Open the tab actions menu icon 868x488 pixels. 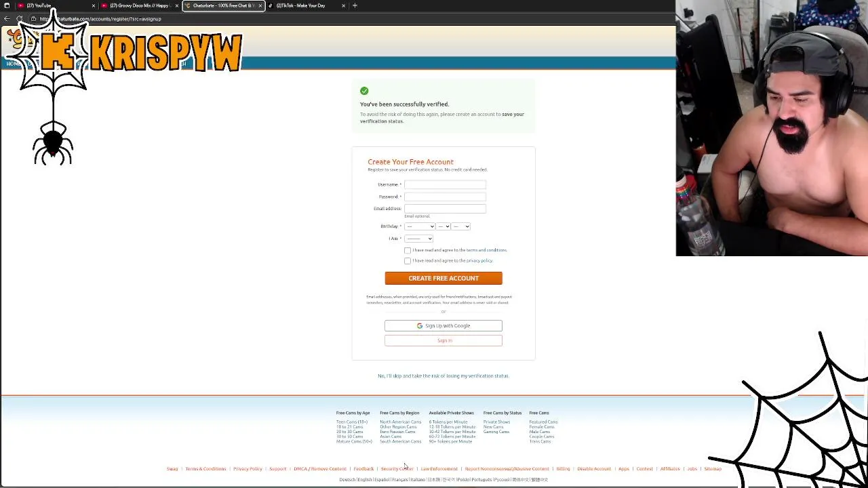pos(7,5)
